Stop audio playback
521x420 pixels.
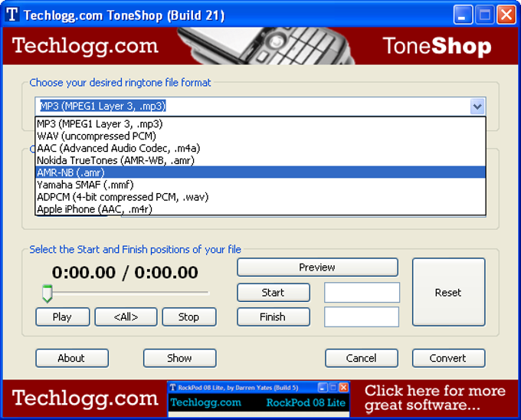(189, 317)
